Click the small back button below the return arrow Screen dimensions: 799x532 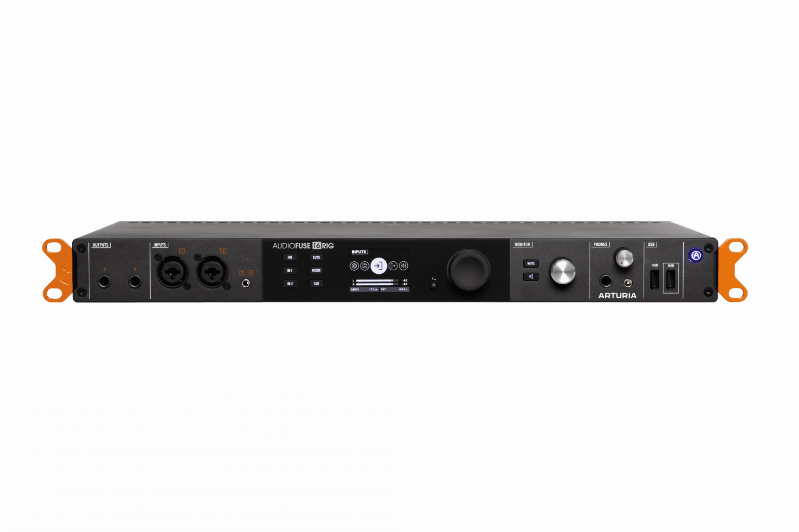[434, 287]
